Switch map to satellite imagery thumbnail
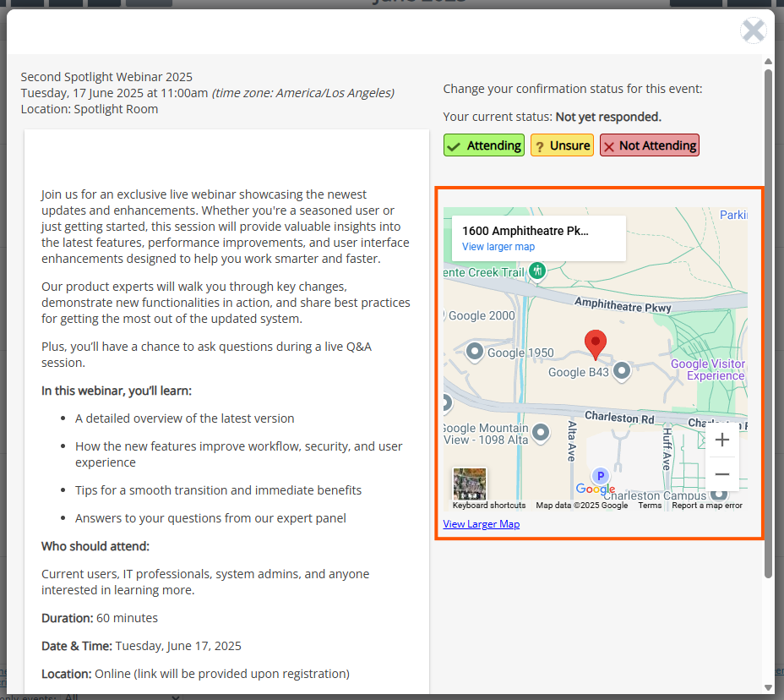 tap(469, 484)
